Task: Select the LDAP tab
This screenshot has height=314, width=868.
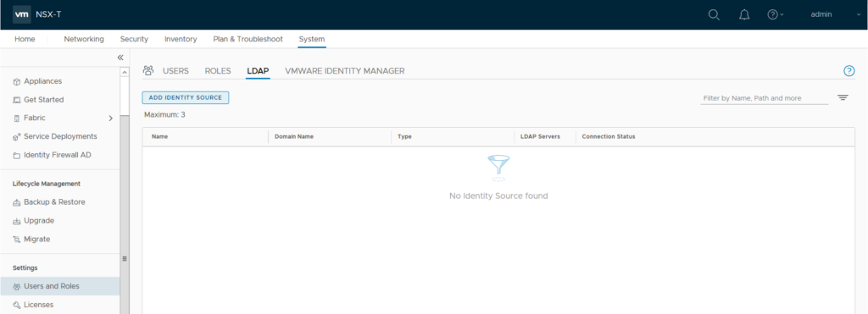Action: 258,71
